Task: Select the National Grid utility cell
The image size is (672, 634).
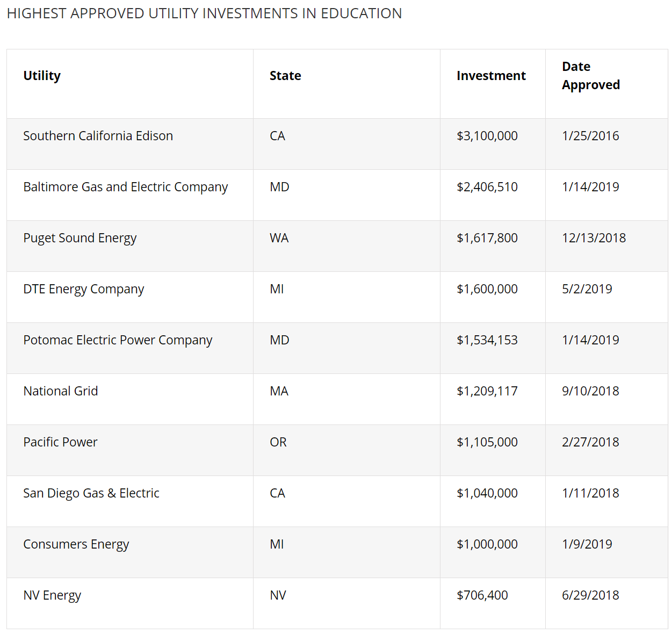Action: coord(60,391)
